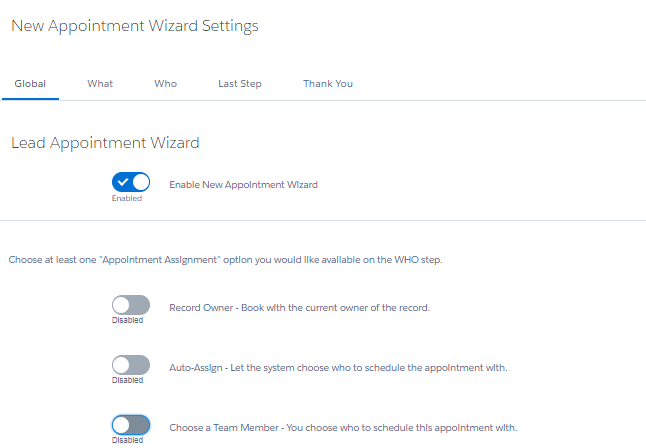Click the checkmark icon inside the enabled switch
Viewport: 646px width, 448px height.
coord(123,182)
